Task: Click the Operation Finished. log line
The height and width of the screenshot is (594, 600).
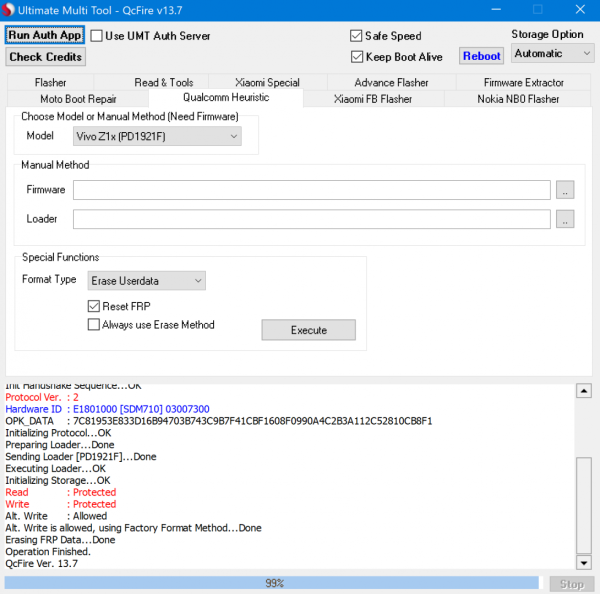Action: point(48,552)
